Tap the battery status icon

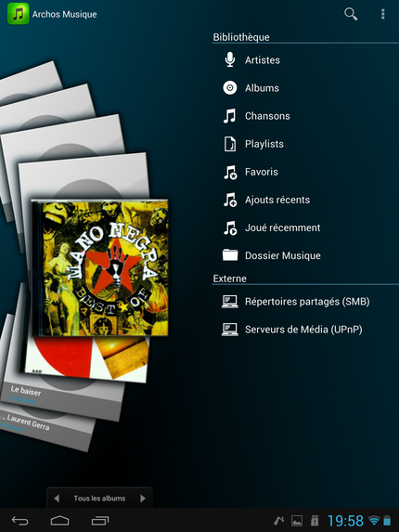coord(387,521)
